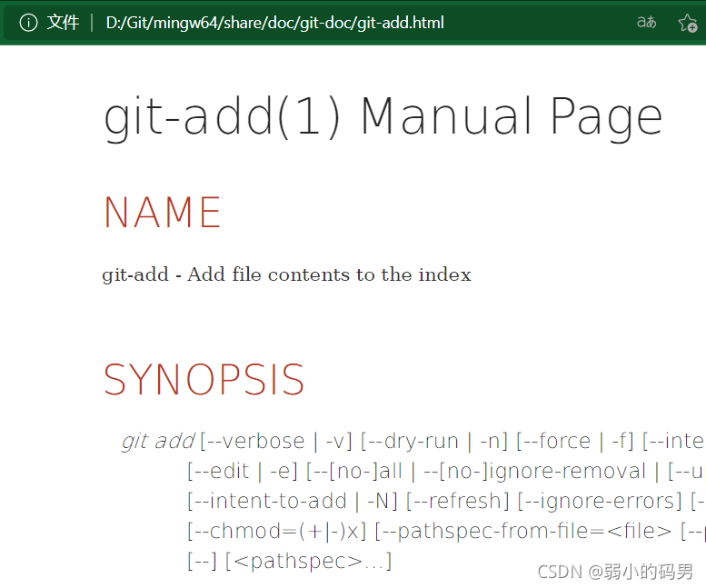Click 'git-add - Add file contents to the index'
This screenshot has height=588, width=706.
286,274
